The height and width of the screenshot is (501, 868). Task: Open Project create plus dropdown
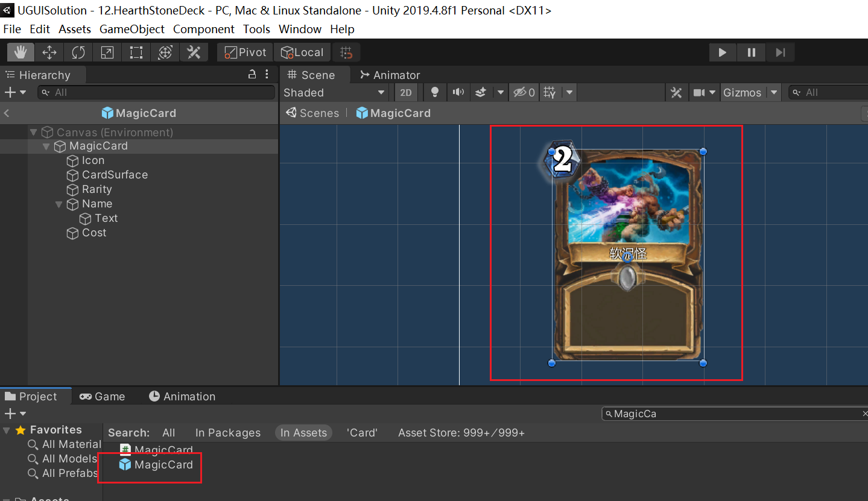click(x=15, y=414)
